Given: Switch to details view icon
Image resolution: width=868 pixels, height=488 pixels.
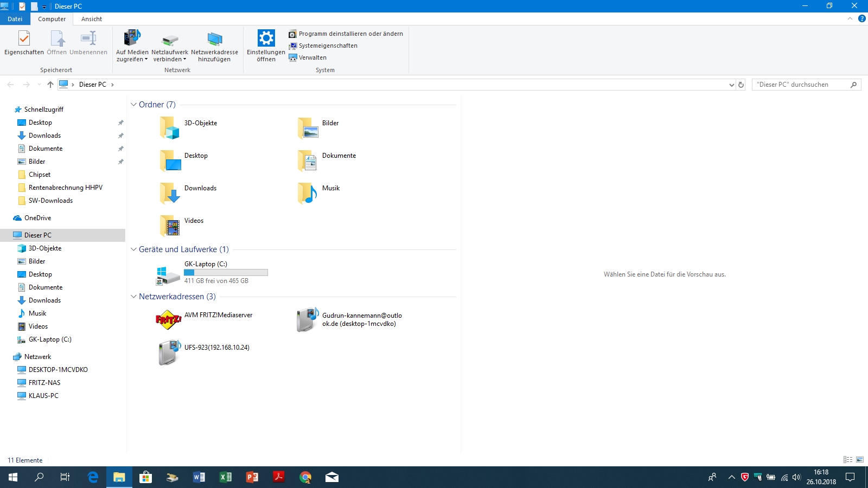Looking at the screenshot, I should click(x=848, y=459).
